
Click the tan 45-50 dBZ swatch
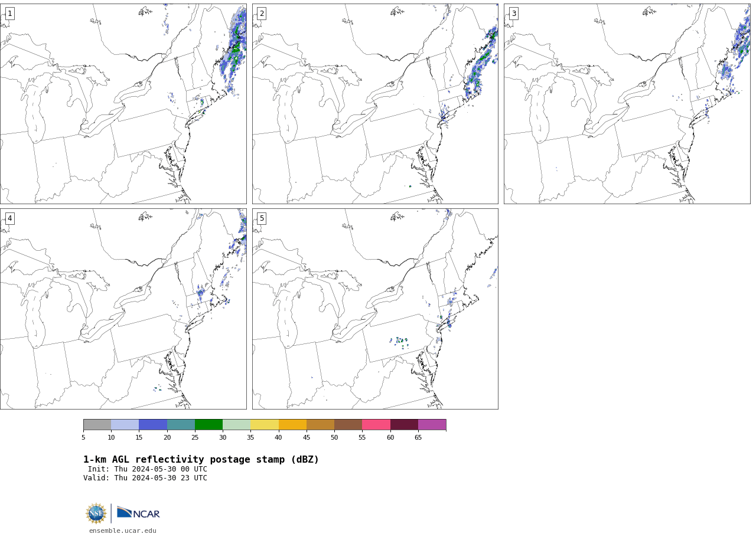point(320,425)
